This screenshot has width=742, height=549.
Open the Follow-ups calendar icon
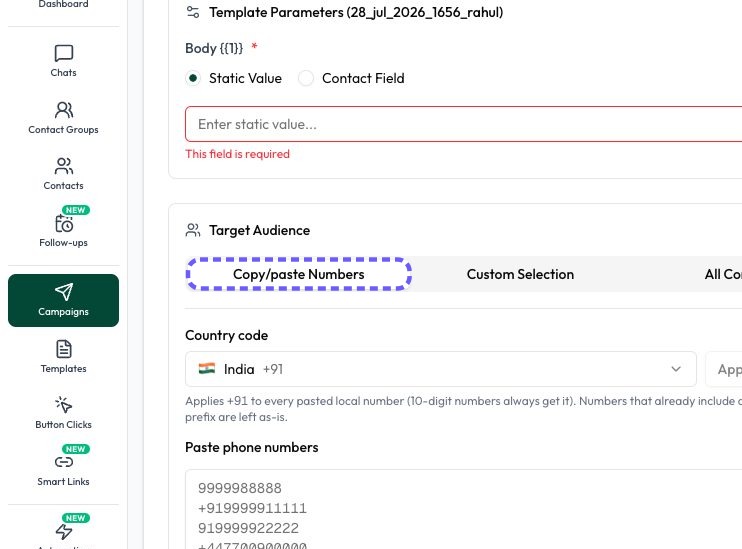point(63,223)
